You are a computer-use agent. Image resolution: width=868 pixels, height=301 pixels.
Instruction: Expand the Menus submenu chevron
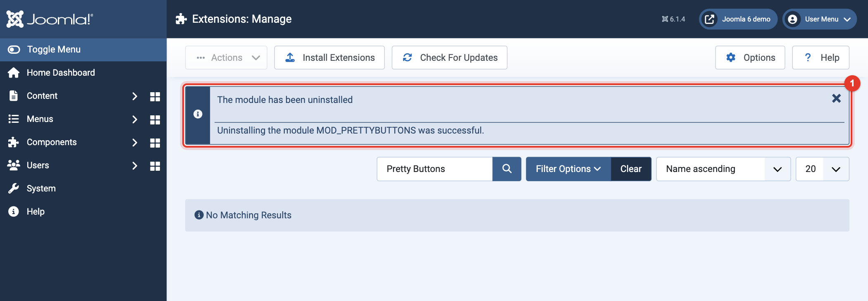click(134, 119)
